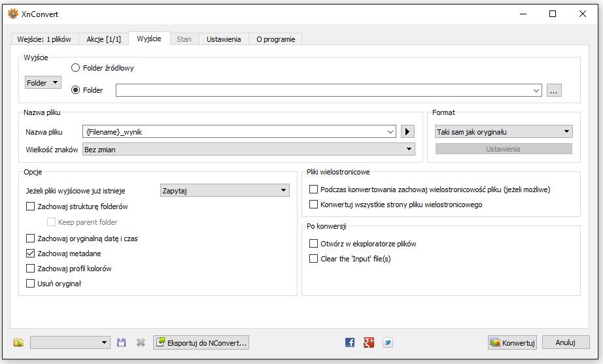Image resolution: width=603 pixels, height=364 pixels.
Task: Enable Zachowaj strukturę folderów
Action: (x=30, y=207)
